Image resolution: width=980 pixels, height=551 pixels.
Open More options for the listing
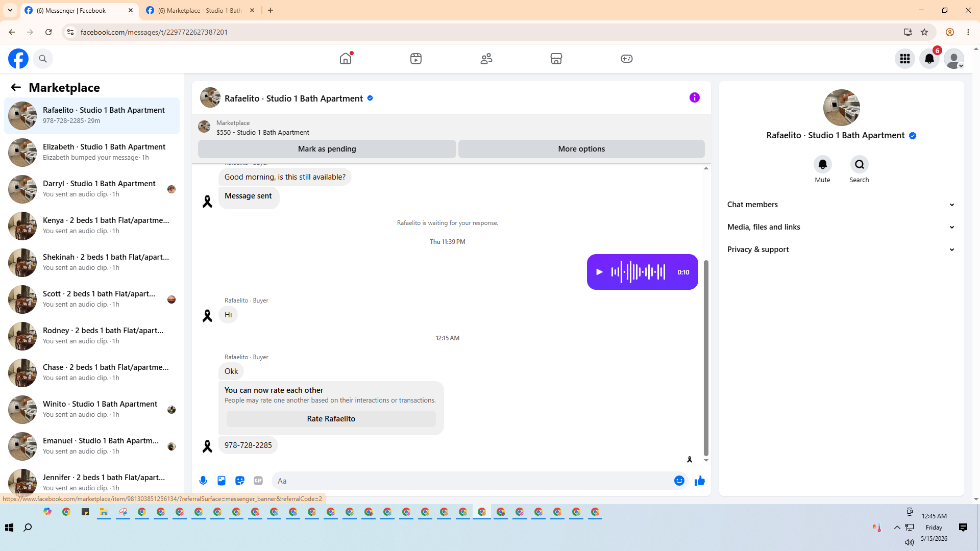(x=581, y=149)
